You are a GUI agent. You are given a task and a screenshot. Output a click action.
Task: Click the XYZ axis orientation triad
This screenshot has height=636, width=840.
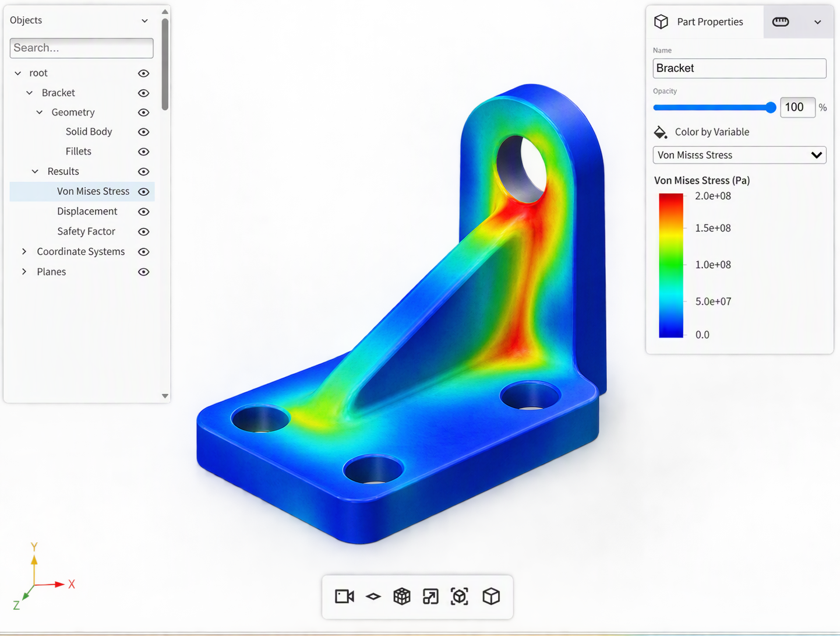(x=44, y=577)
